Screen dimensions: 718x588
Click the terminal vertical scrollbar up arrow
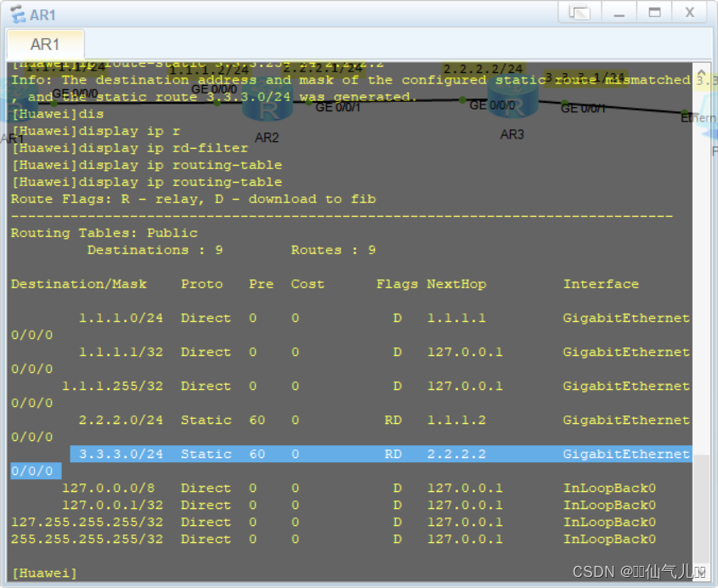(x=701, y=71)
